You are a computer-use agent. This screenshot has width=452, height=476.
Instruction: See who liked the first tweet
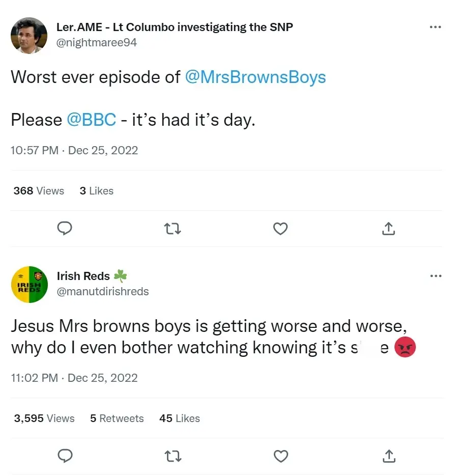coord(96,191)
